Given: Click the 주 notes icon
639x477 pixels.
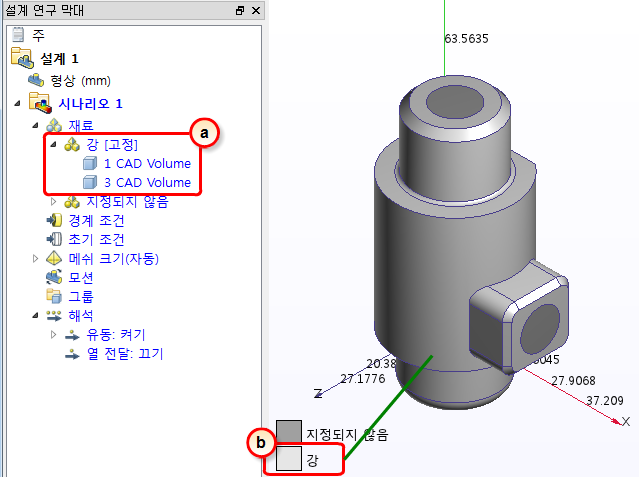Looking at the screenshot, I should click(18, 35).
